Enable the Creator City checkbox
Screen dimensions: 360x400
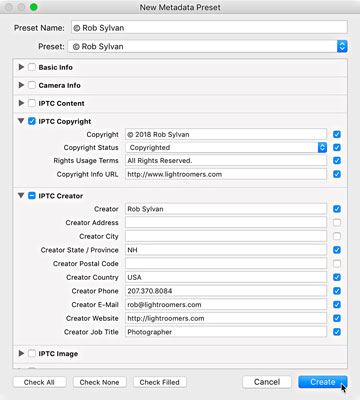337,236
